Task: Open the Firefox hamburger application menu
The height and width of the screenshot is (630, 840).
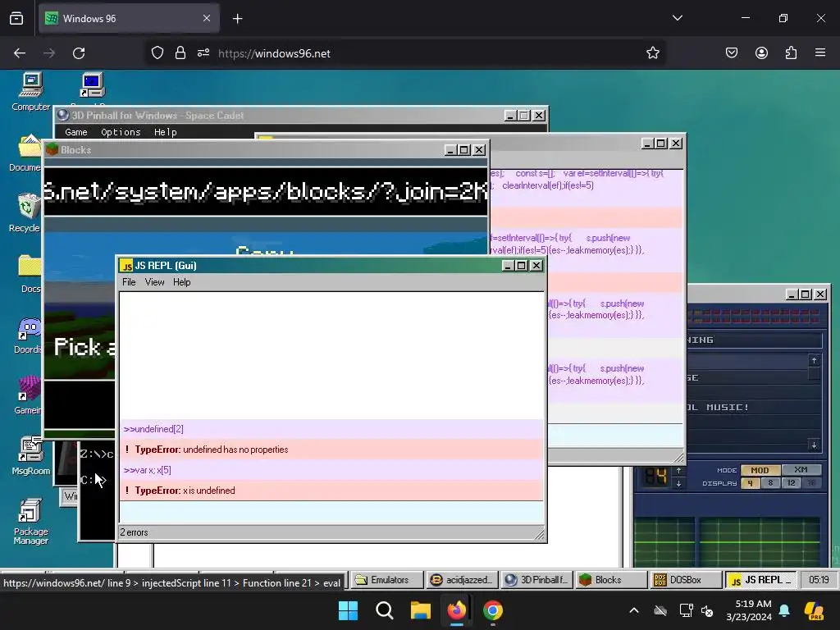Action: pos(820,52)
